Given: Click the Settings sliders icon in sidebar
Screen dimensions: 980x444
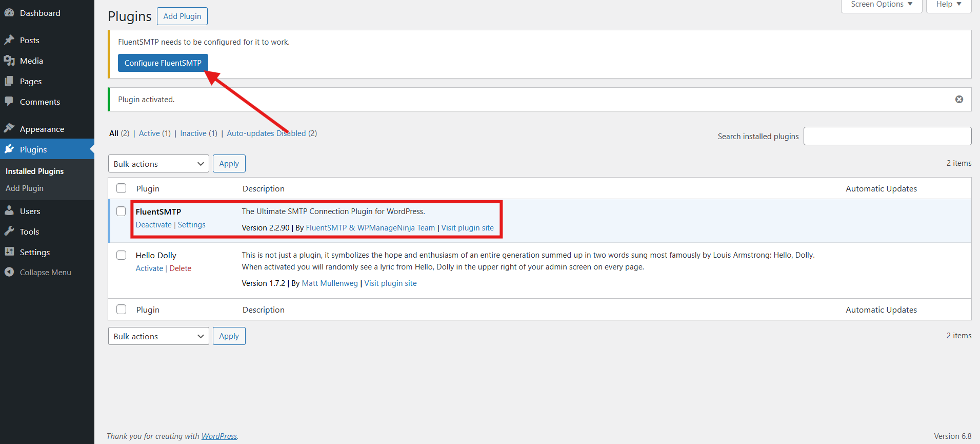Looking at the screenshot, I should point(9,252).
